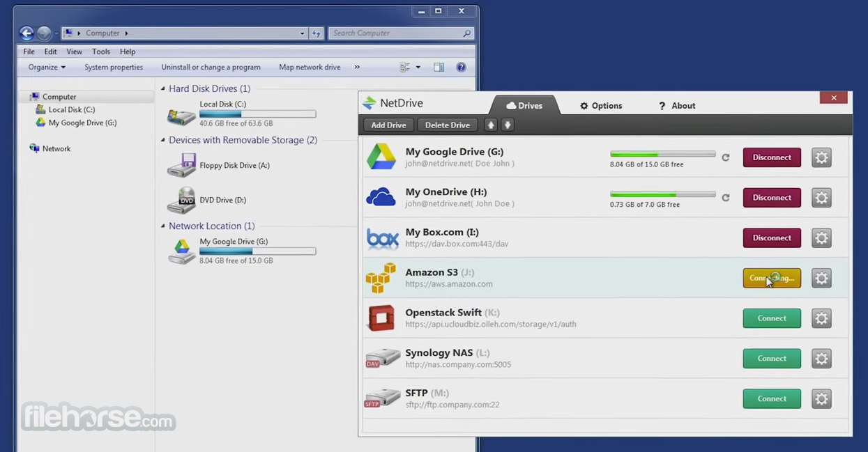Connect the SFTP (M:) drive

(x=772, y=399)
